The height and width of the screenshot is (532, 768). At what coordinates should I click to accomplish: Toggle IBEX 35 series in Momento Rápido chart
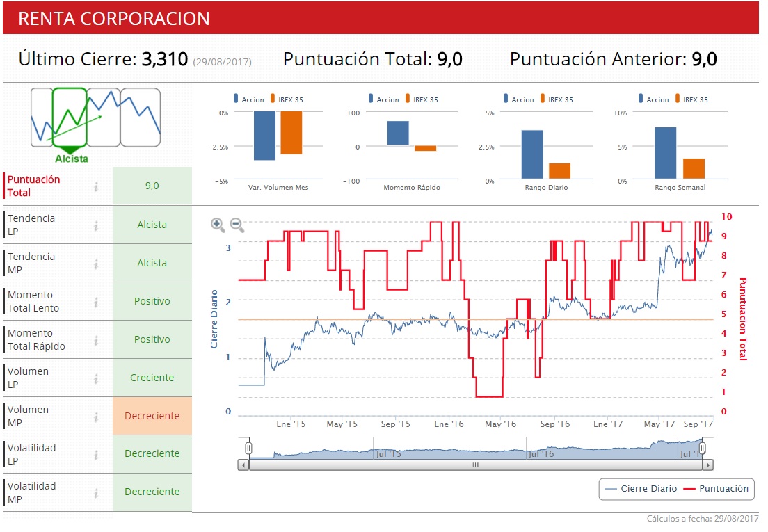[x=422, y=99]
